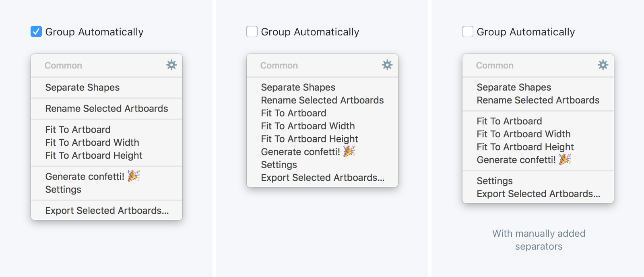644x277 pixels.
Task: Check Group Automatically in the right panel
Action: (x=468, y=31)
